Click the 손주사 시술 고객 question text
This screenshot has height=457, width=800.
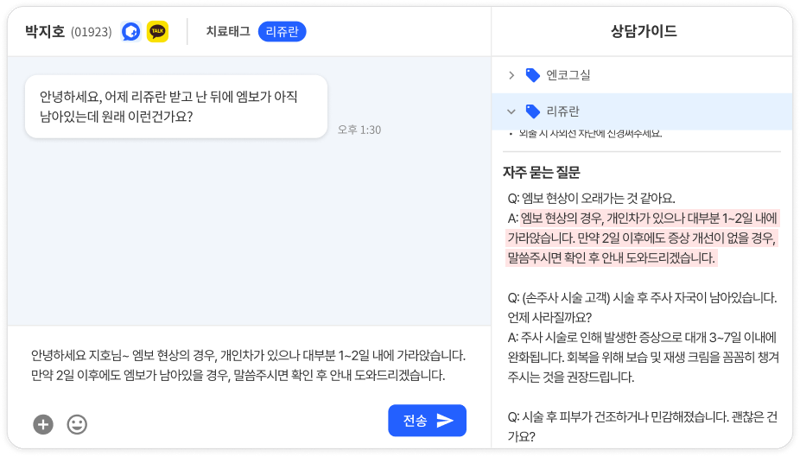pyautogui.click(x=640, y=296)
